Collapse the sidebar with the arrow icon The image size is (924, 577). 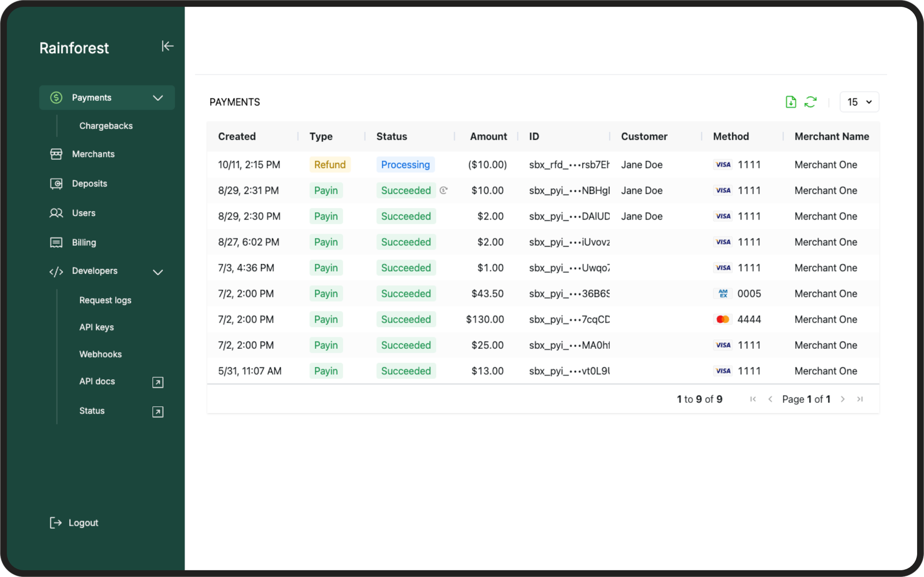167,46
